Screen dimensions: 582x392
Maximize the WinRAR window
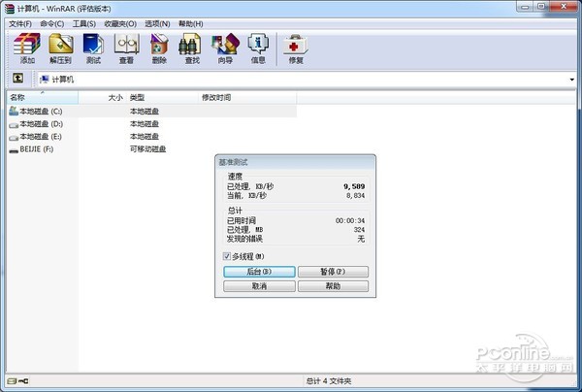point(541,7)
